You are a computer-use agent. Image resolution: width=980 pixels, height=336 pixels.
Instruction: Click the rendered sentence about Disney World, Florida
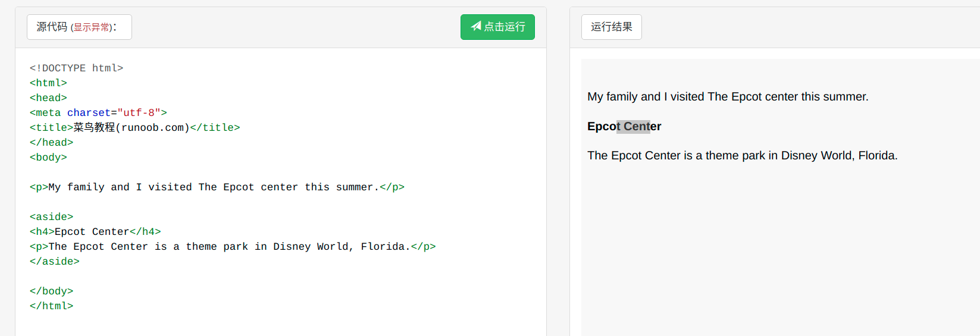pyautogui.click(x=742, y=155)
